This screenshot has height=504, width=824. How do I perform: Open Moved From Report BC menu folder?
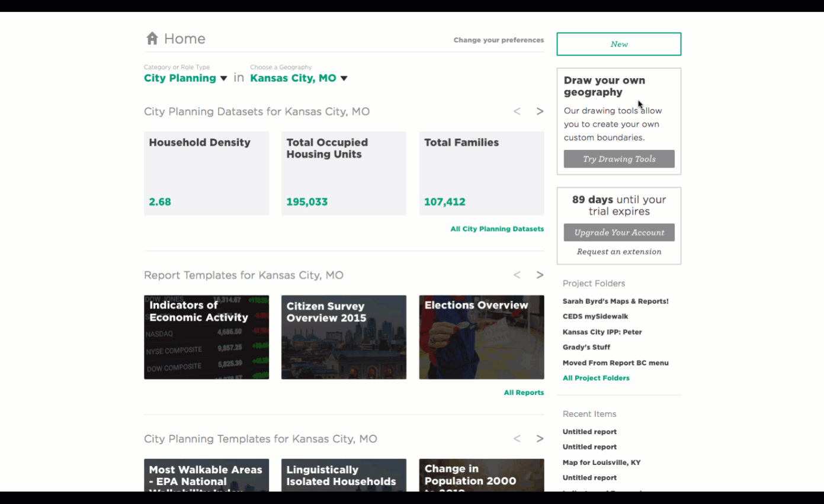point(615,363)
